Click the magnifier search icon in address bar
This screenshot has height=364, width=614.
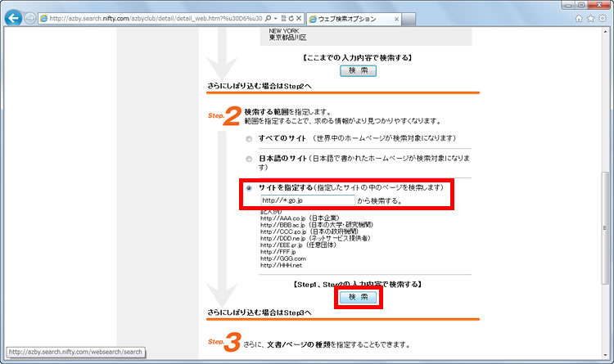click(x=268, y=18)
